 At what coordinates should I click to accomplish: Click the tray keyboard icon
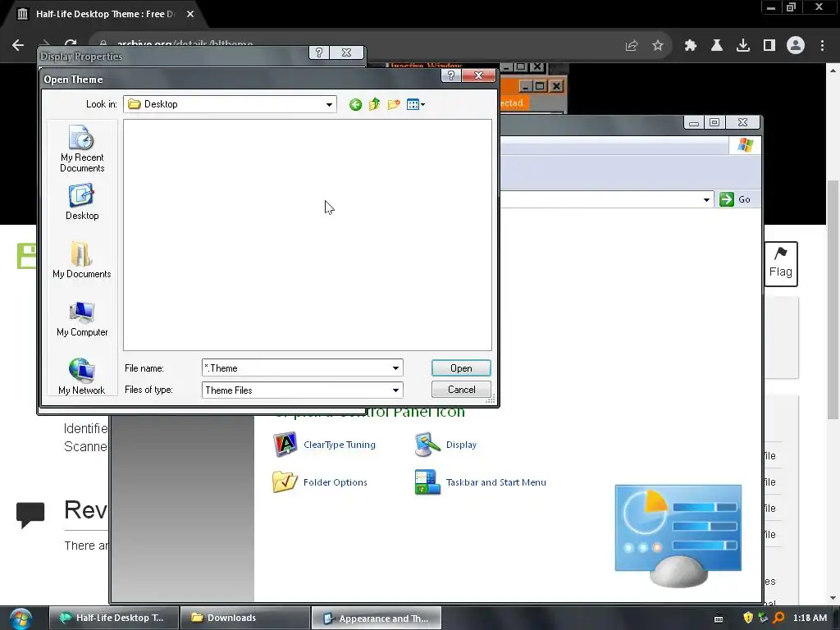pos(719,619)
